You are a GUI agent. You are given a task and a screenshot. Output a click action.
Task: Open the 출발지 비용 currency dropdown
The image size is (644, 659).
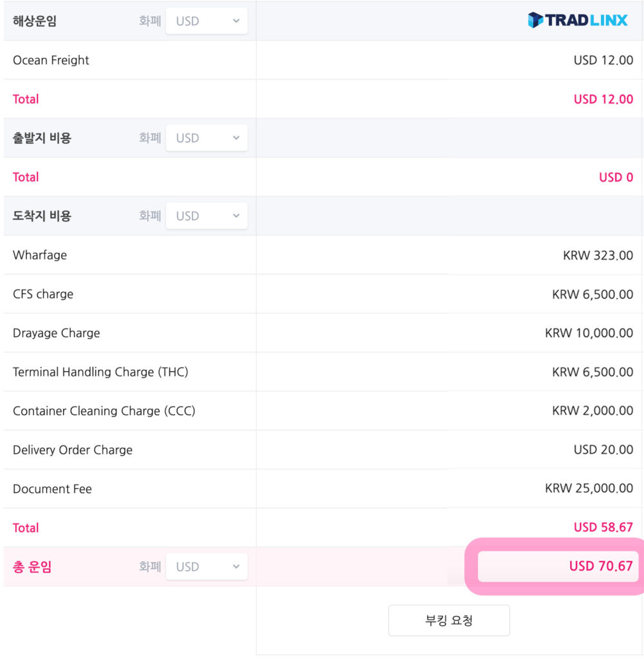(207, 138)
